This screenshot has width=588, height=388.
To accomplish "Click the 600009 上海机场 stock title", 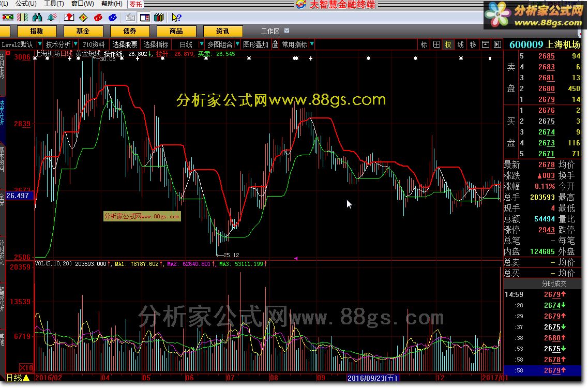I will [x=545, y=44].
